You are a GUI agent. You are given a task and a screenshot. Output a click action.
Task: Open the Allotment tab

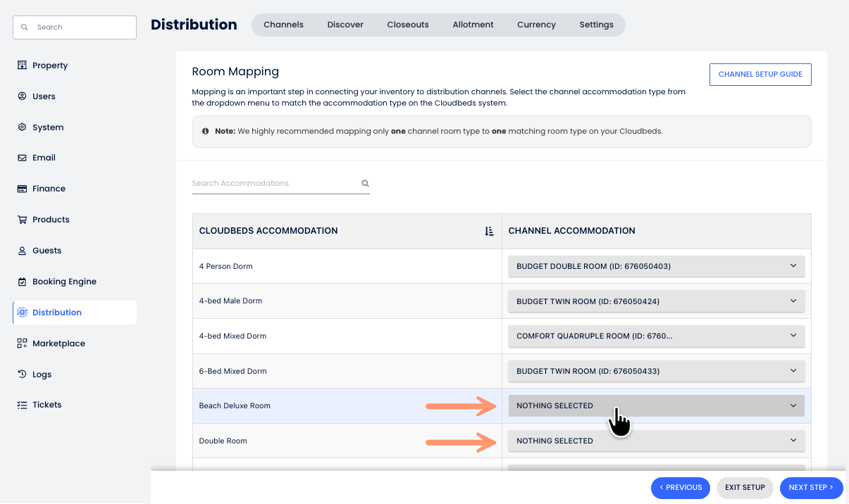point(473,25)
